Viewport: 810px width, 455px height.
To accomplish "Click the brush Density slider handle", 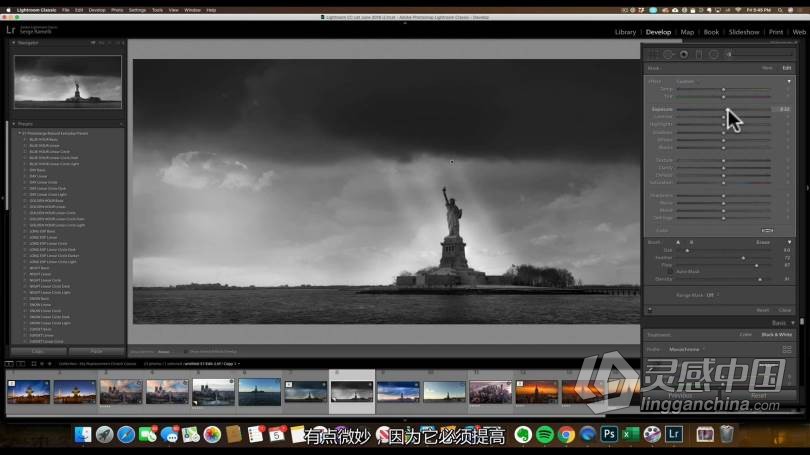I will tap(760, 279).
